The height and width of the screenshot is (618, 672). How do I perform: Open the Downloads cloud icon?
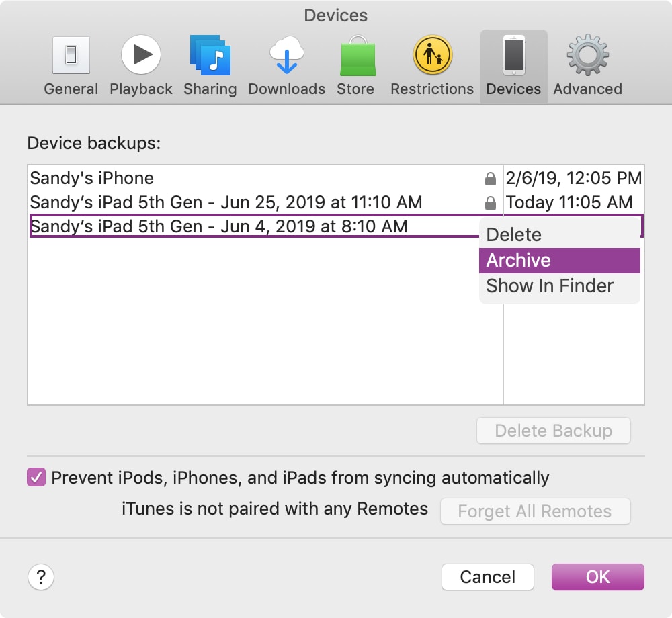coord(287,55)
